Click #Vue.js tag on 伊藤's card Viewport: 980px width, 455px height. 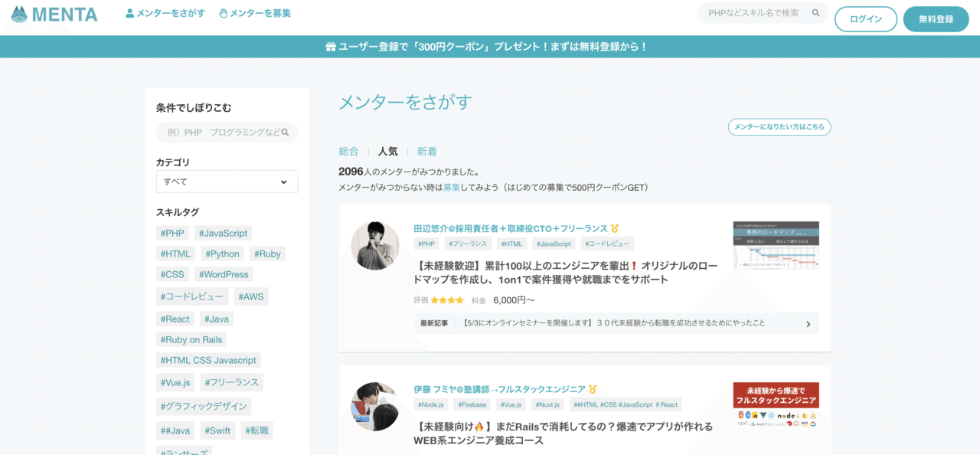click(x=511, y=404)
